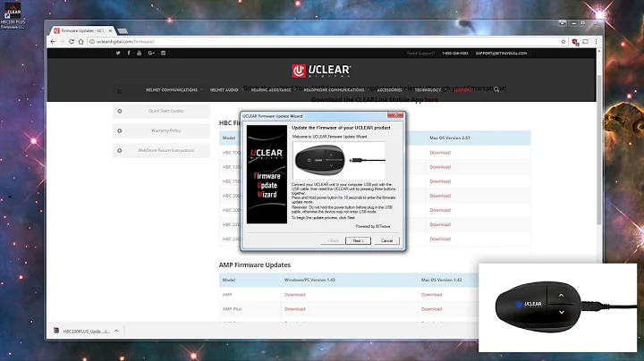Download Mac OS firmware for AMP

[431, 295]
